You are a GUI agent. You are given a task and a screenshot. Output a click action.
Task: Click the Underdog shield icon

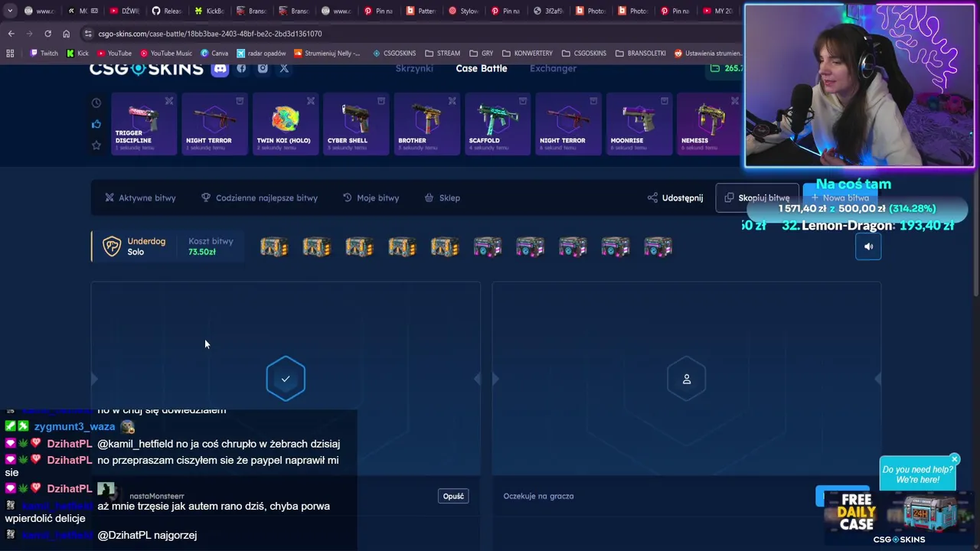(112, 246)
